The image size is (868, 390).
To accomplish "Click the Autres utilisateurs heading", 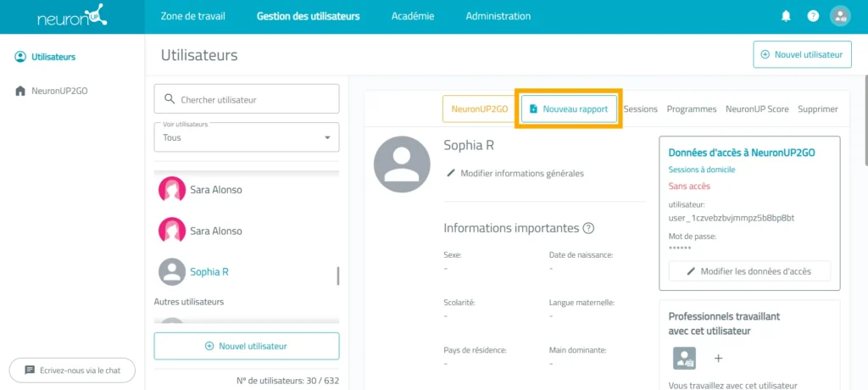I will point(189,302).
